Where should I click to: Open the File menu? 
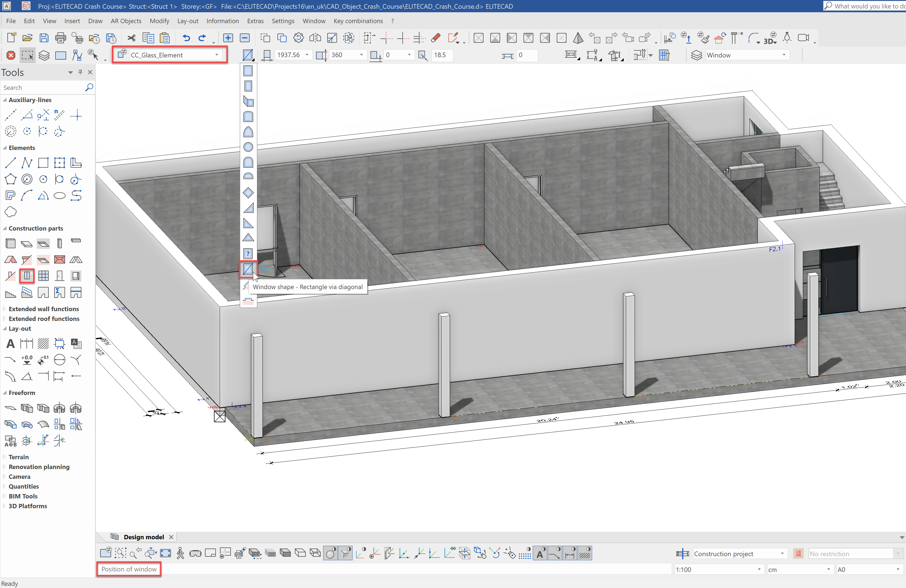click(x=11, y=21)
